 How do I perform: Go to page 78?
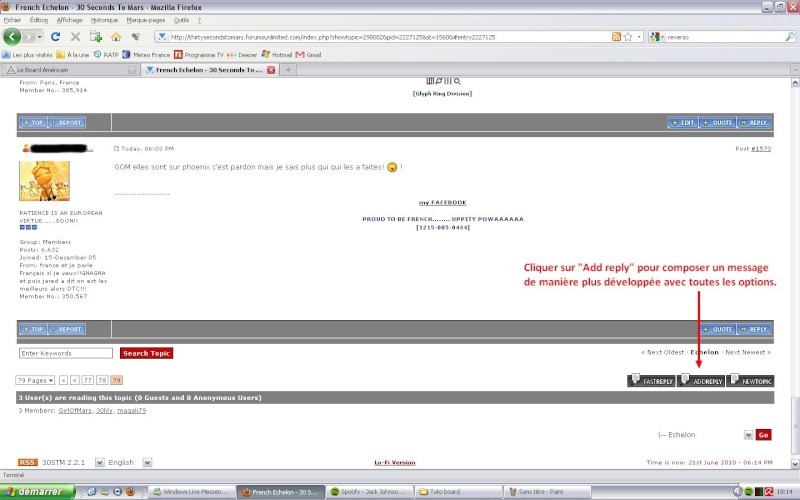pos(102,380)
